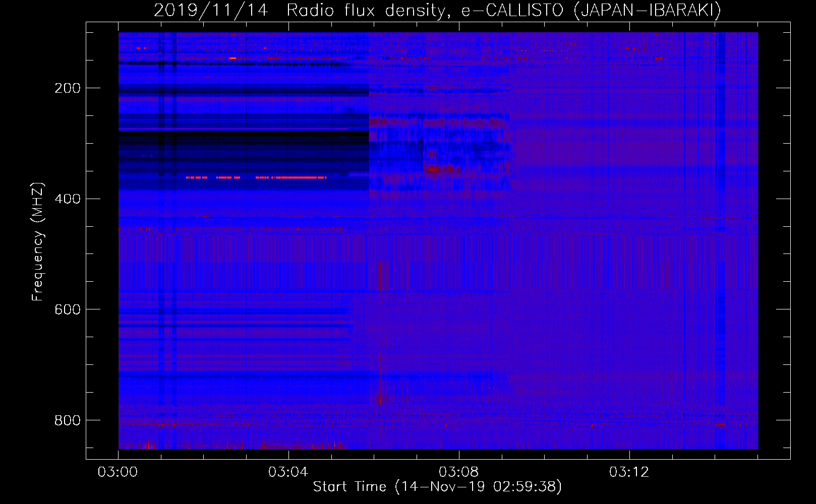Click the 800 frequency tick label
Image resolution: width=816 pixels, height=504 pixels.
pos(67,420)
